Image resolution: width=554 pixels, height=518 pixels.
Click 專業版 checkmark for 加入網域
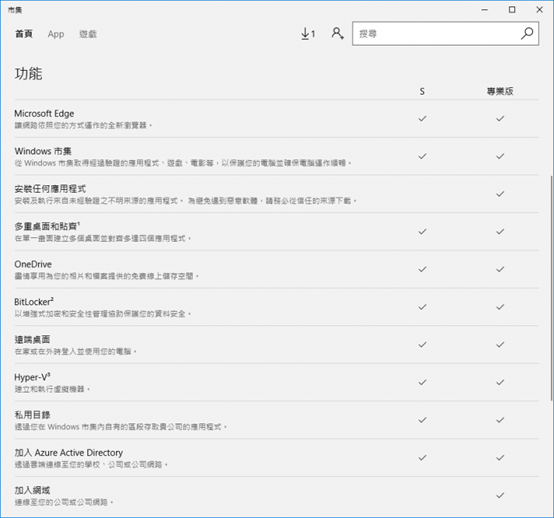tap(500, 495)
